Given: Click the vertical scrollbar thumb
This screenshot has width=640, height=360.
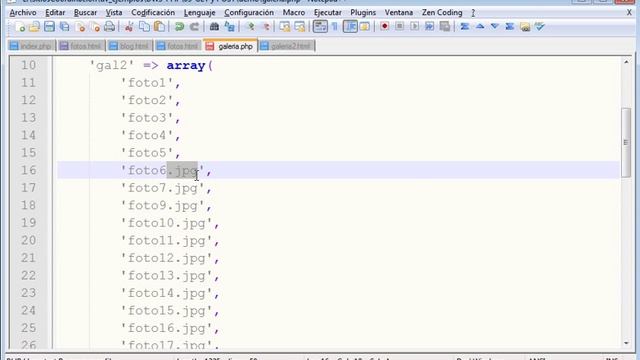Looking at the screenshot, I should coord(626,142).
